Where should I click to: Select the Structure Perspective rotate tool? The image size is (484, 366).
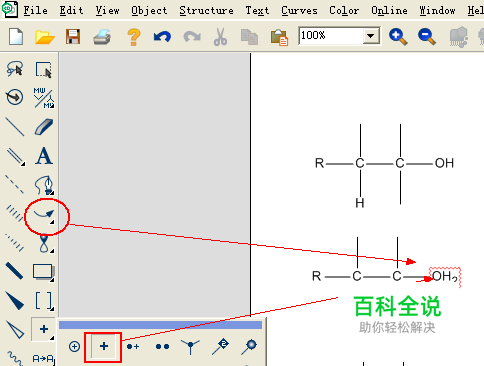pos(15,97)
